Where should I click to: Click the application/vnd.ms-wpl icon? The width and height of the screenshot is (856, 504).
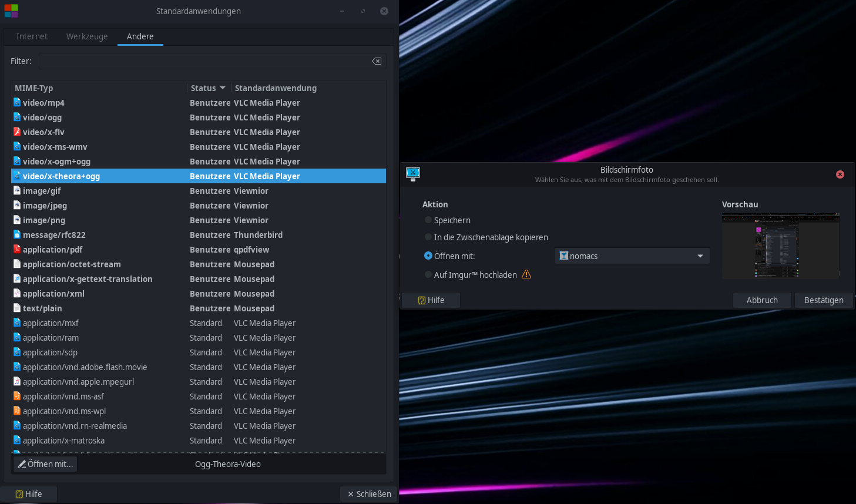(17, 411)
